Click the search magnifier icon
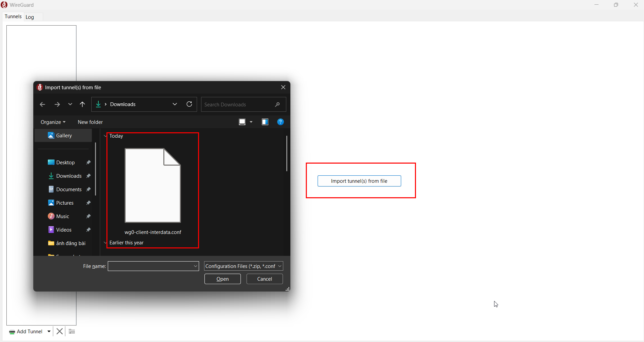This screenshot has width=644, height=342. [x=278, y=105]
